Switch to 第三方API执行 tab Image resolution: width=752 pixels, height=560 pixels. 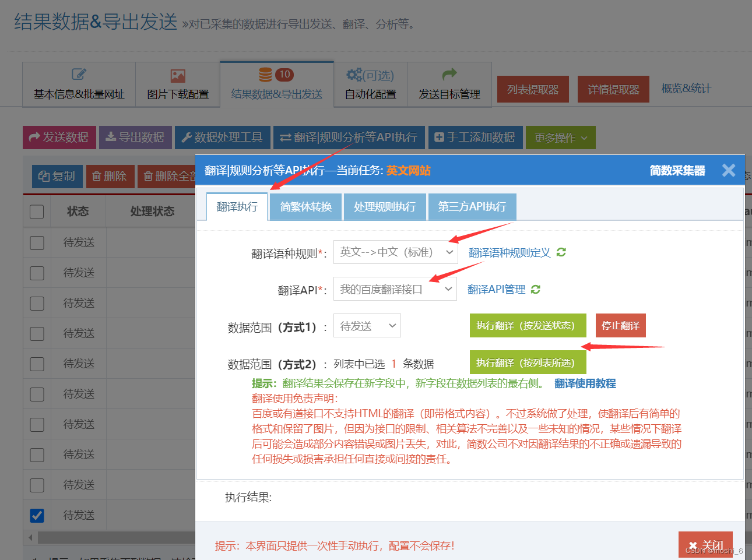point(472,207)
